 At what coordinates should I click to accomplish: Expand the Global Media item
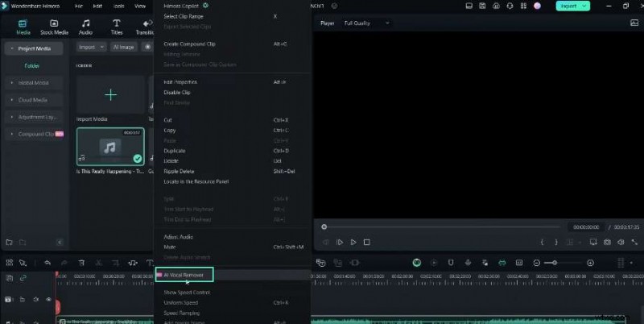pyautogui.click(x=12, y=83)
